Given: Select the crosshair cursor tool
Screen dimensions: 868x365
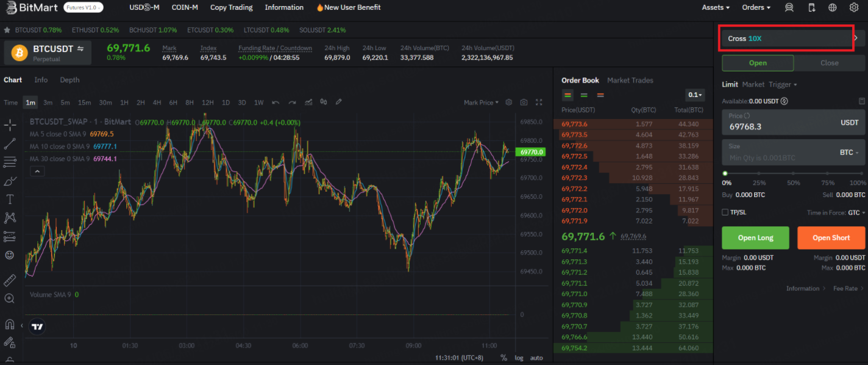Looking at the screenshot, I should (x=9, y=125).
